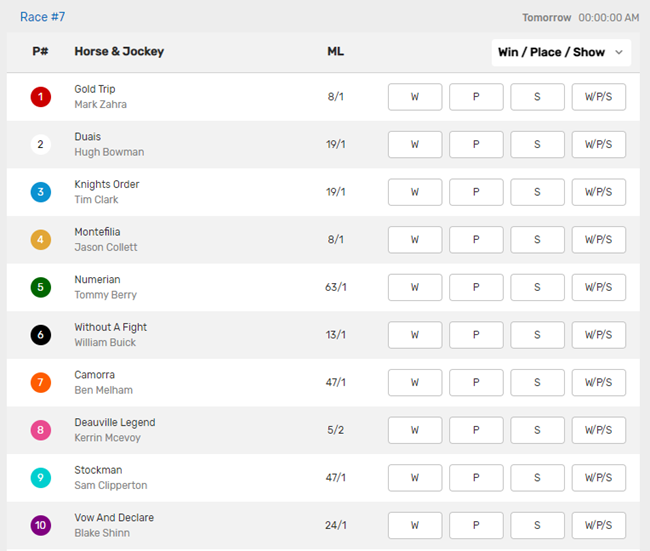Select W/P/S for Vow And Declare
650x551 pixels.
point(598,525)
